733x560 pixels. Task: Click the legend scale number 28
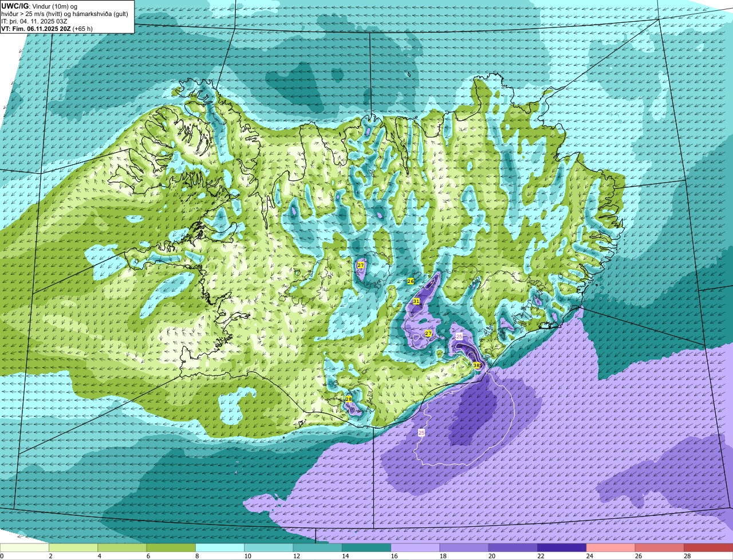[687, 556]
